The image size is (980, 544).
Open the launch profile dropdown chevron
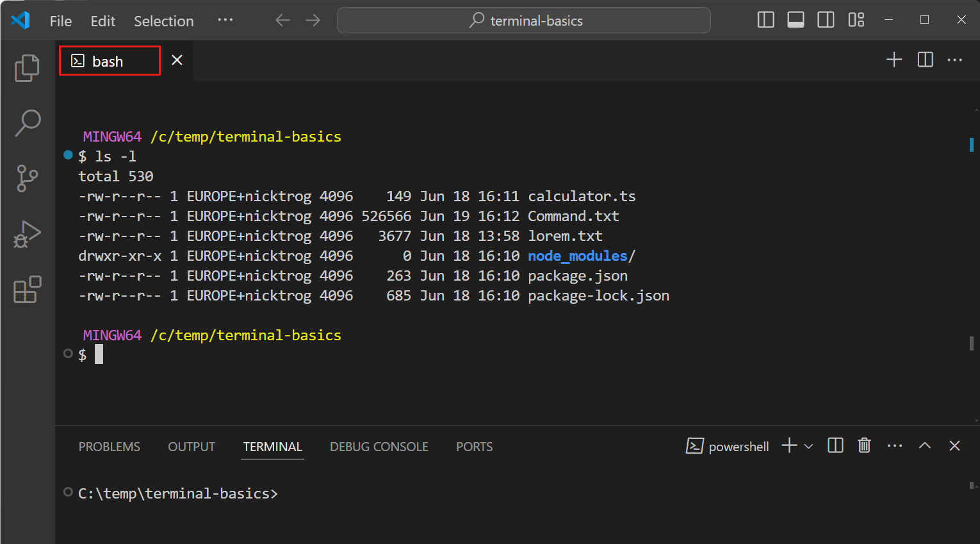point(808,445)
